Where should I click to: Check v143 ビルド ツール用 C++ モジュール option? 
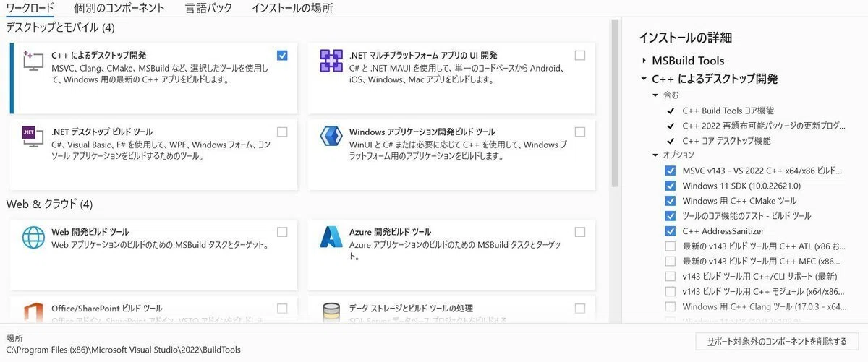(x=670, y=292)
